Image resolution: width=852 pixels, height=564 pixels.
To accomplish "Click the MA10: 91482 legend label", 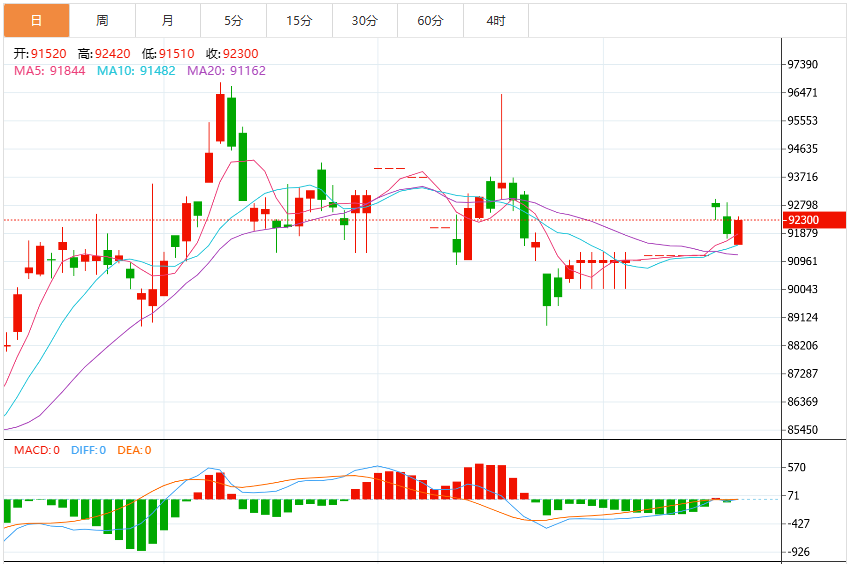I will [x=136, y=71].
